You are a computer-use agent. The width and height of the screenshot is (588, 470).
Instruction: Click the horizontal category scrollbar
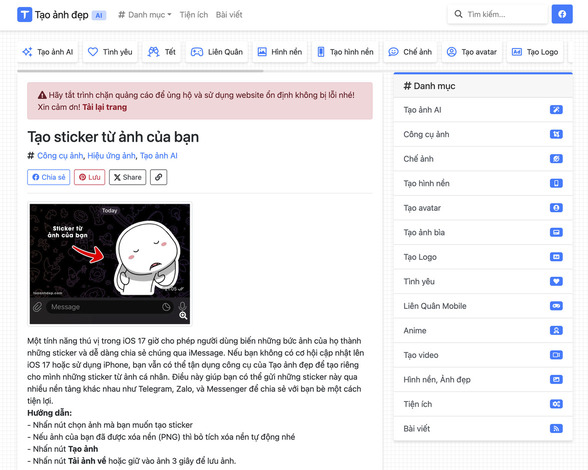click(140, 71)
